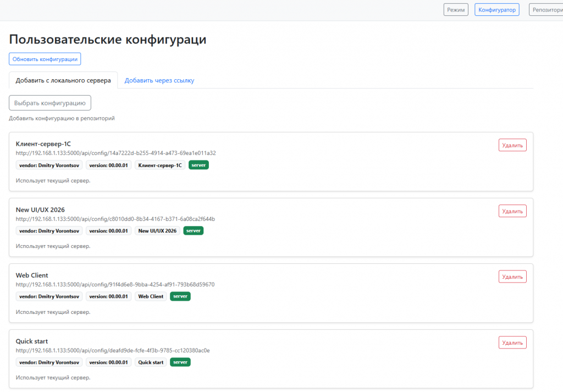Click the vendor badge in Клиент-сервер-1С card
This screenshot has height=392, width=563.
pos(49,165)
